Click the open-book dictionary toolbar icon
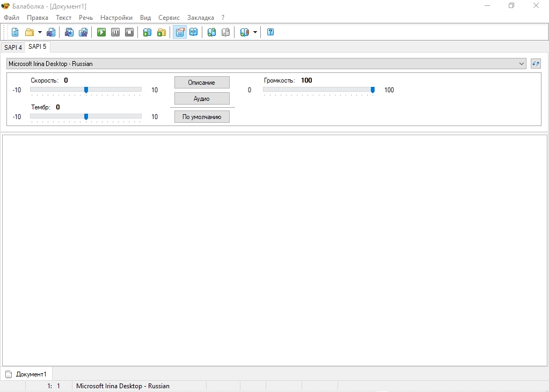549x392 pixels. coord(194,32)
